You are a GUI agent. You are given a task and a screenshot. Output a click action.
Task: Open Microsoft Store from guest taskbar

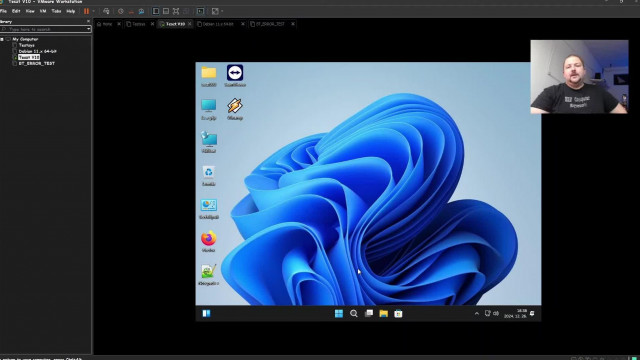[398, 313]
